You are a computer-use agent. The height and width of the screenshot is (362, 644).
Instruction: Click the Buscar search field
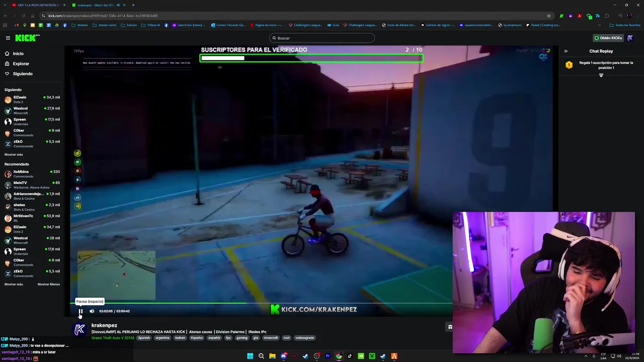click(x=322, y=38)
